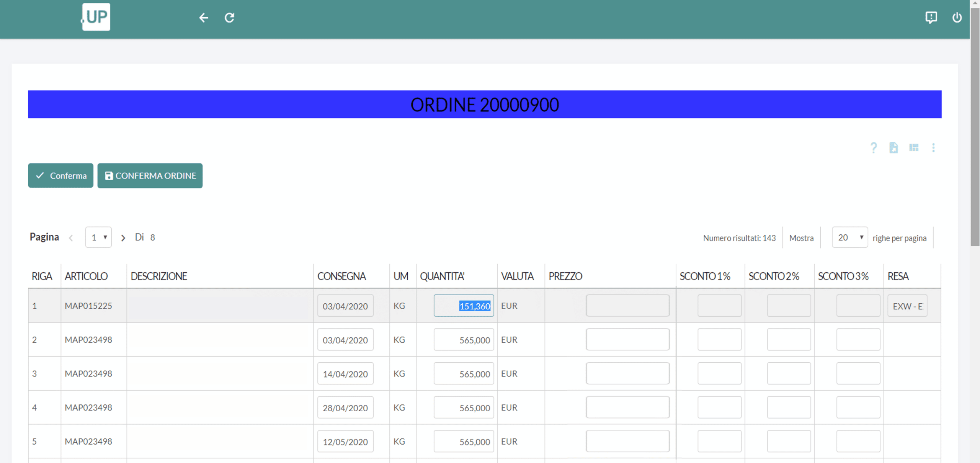Edit delivery date 28/04/2020 in row 4

pyautogui.click(x=345, y=407)
